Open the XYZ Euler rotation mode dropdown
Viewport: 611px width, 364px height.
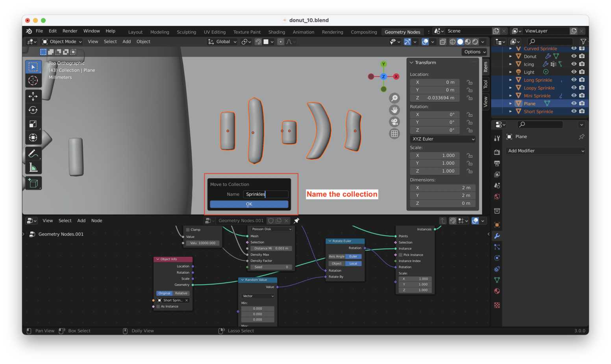coord(443,139)
